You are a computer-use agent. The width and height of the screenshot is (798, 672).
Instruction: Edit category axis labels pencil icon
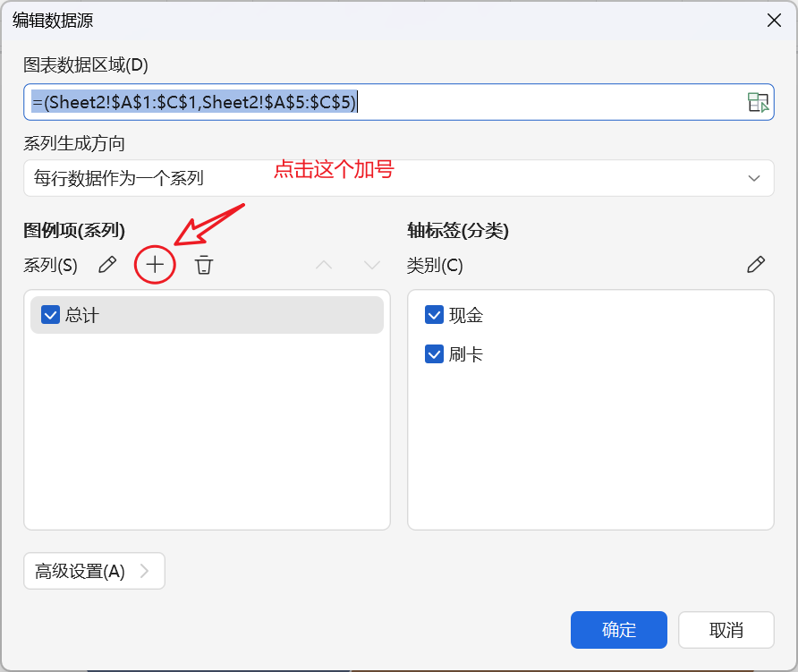coord(756,265)
